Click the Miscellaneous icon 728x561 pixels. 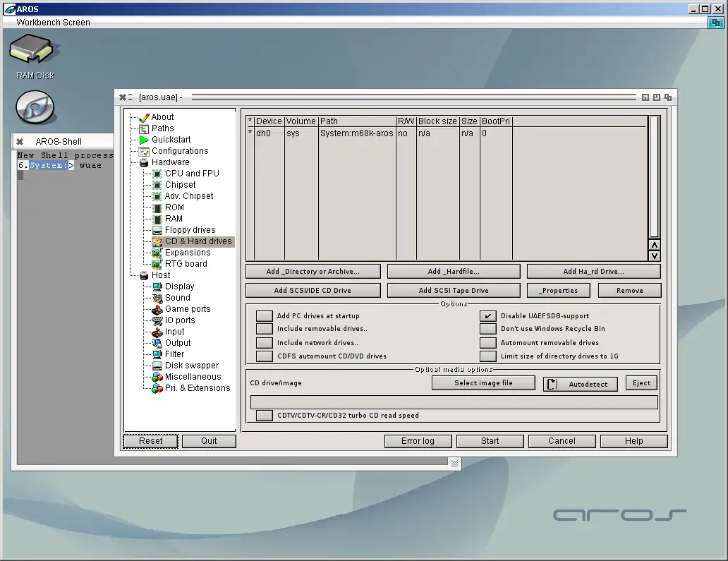157,377
